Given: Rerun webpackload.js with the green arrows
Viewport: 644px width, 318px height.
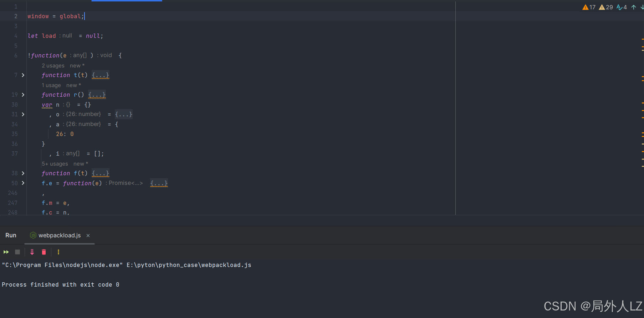Looking at the screenshot, I should tap(6, 252).
